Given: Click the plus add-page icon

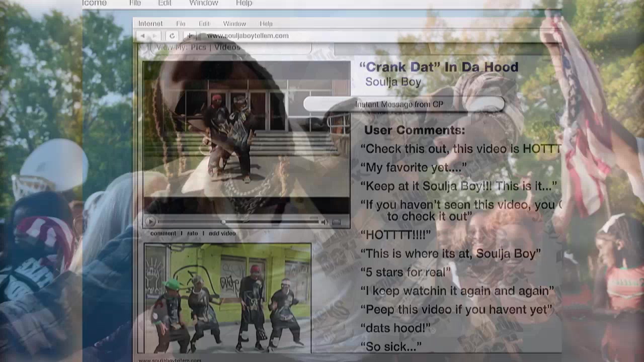Looking at the screenshot, I should coord(190,36).
